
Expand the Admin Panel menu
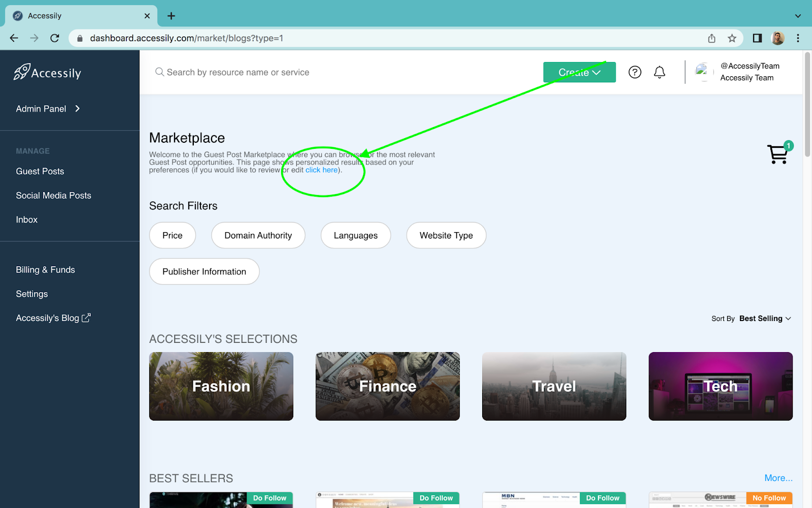click(48, 109)
